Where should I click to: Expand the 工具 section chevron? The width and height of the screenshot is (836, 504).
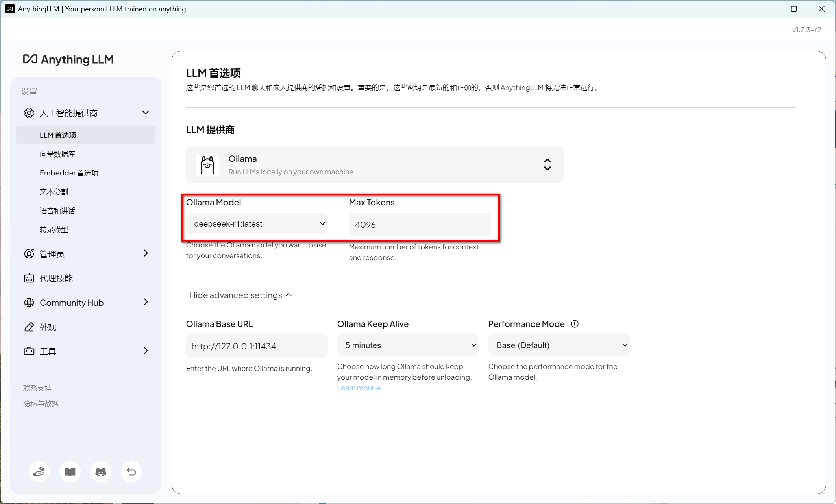tap(146, 351)
